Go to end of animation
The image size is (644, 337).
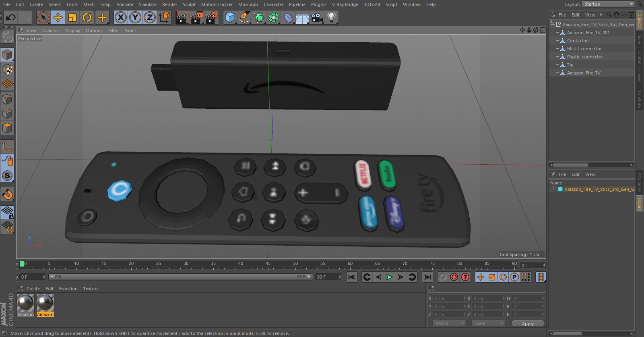(x=427, y=277)
